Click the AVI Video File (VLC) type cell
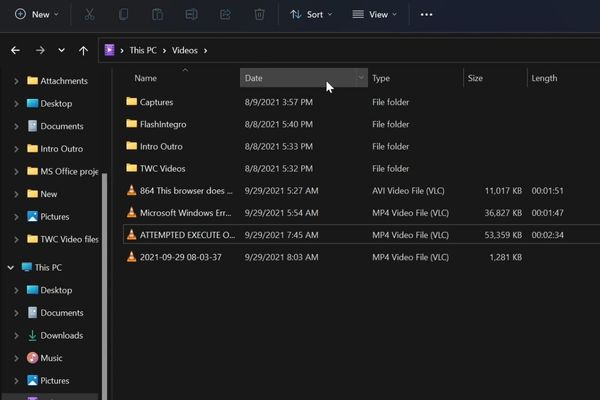The image size is (600, 400). 408,191
